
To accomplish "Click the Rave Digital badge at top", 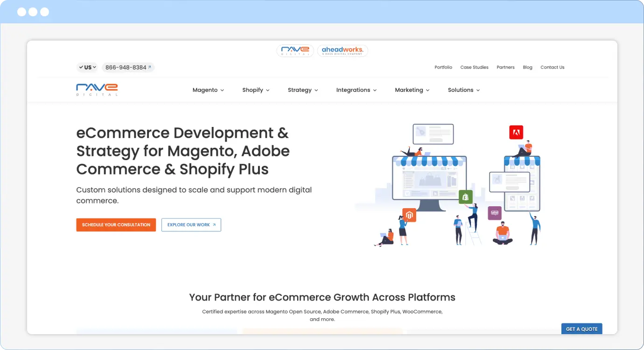I will tap(295, 50).
